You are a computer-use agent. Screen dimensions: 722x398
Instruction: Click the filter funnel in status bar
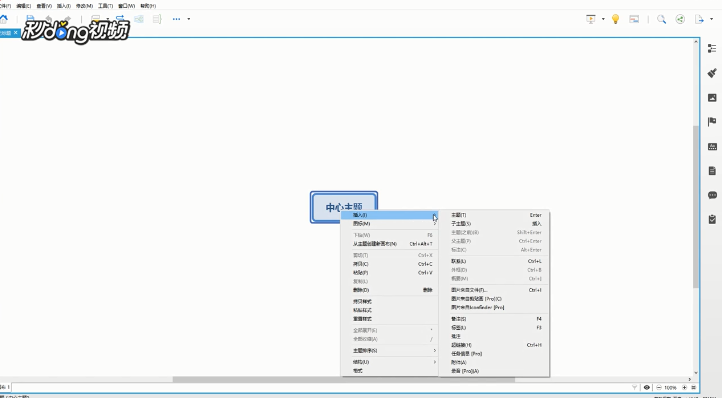pos(635,387)
